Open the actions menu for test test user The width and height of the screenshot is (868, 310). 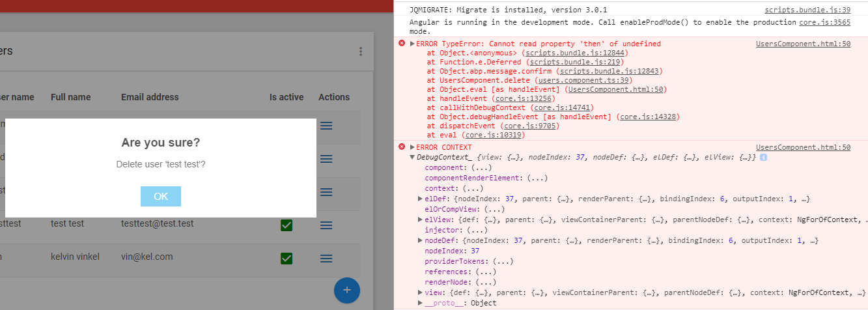(326, 225)
